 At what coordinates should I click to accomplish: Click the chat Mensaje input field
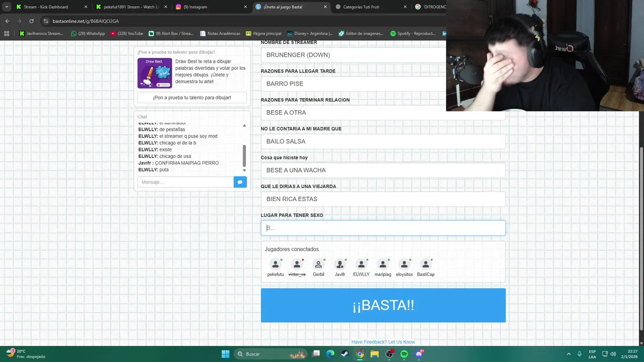point(186,182)
